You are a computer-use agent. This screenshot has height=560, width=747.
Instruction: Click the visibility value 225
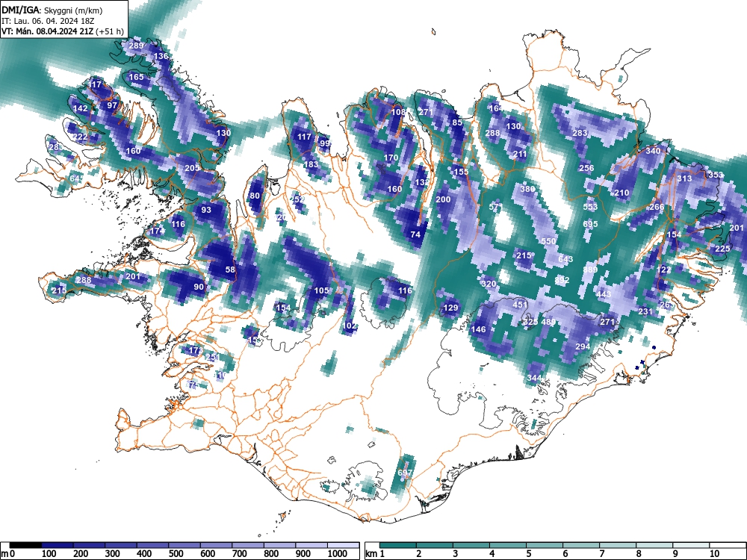[722, 249]
